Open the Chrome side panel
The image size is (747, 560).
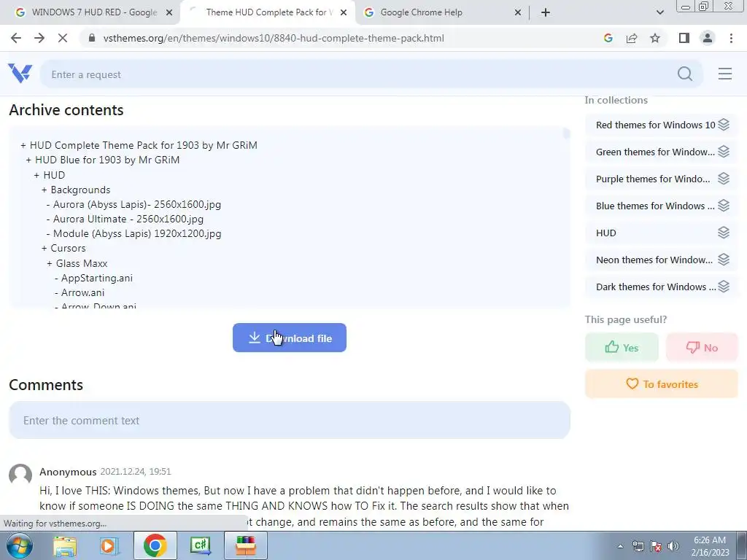pyautogui.click(x=684, y=38)
